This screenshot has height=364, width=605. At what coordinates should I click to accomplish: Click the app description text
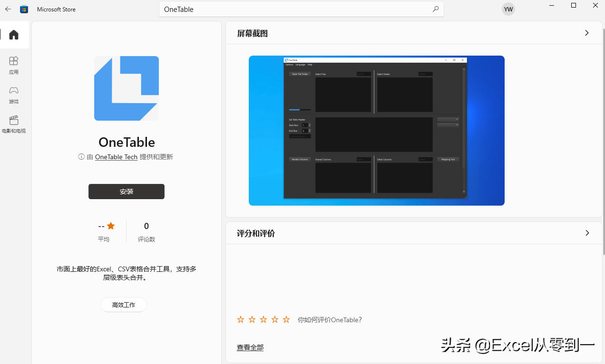point(127,273)
